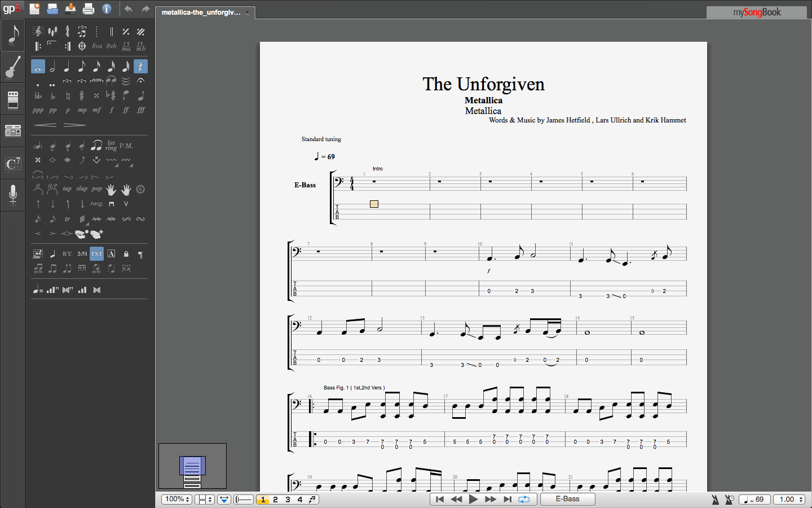Image resolution: width=812 pixels, height=508 pixels.
Task: Open the mySongBook panel
Action: tap(756, 12)
